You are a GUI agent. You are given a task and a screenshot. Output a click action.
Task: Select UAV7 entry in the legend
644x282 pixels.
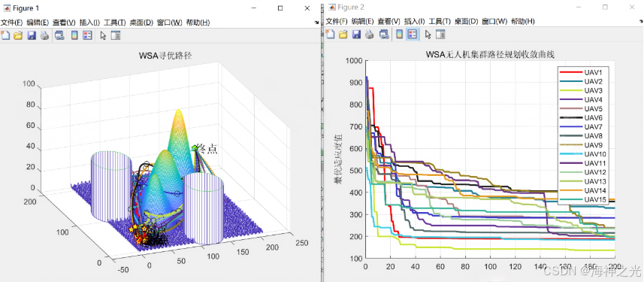tap(584, 127)
